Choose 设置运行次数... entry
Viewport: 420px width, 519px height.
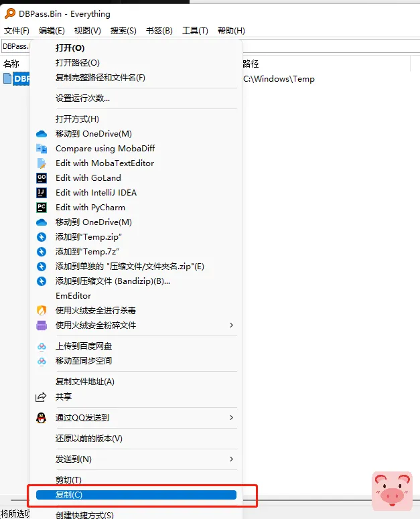[x=83, y=98]
